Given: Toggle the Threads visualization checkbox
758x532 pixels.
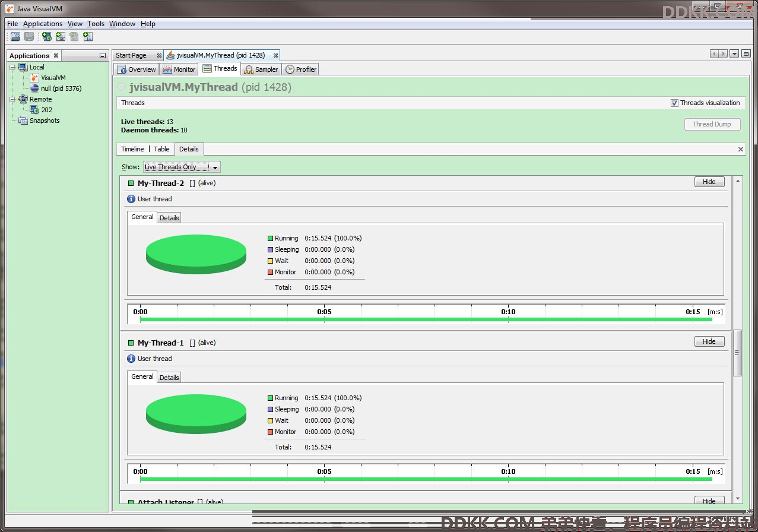Looking at the screenshot, I should click(x=674, y=103).
